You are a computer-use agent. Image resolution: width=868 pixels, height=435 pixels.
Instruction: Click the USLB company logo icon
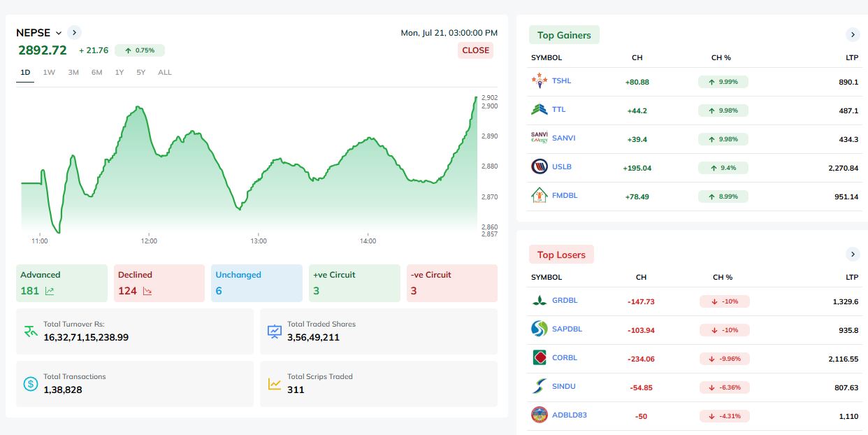point(539,167)
